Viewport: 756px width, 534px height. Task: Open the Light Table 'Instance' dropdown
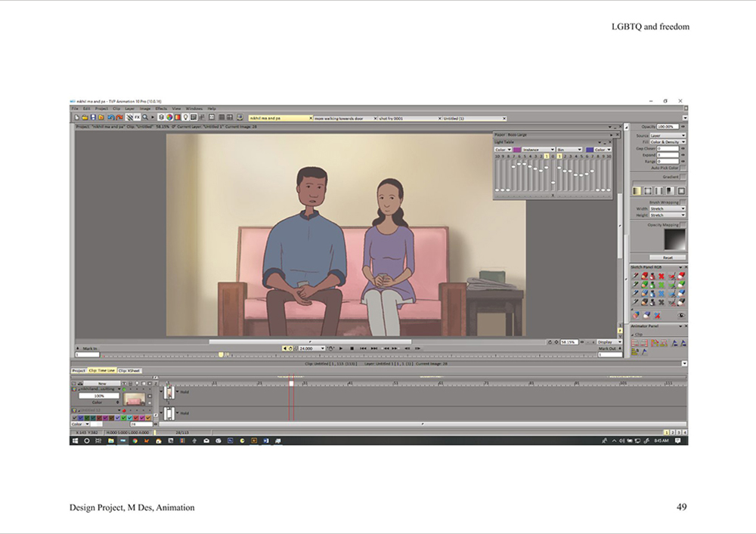coord(538,150)
